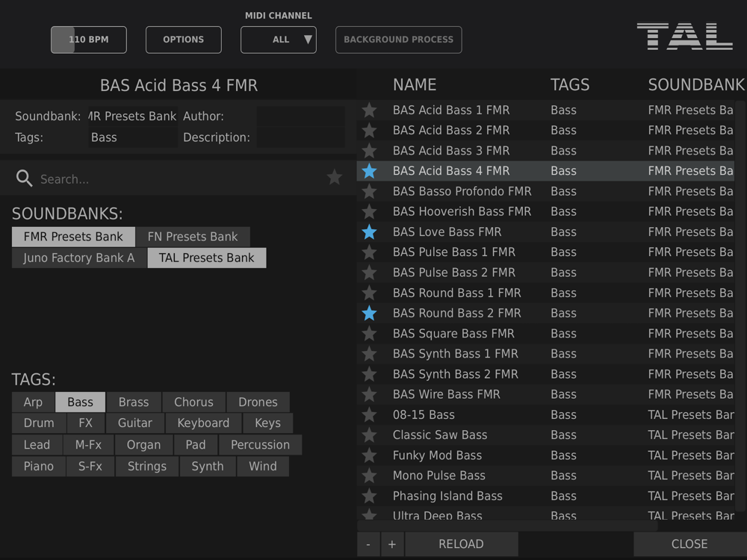Star the BAS Basso Profondo FMR preset
747x560 pixels.
369,191
